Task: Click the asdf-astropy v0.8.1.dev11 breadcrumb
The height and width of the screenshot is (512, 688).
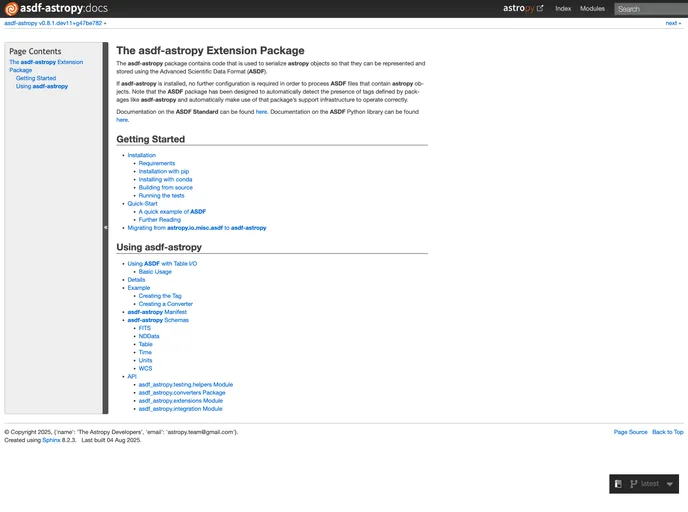Action: point(53,23)
